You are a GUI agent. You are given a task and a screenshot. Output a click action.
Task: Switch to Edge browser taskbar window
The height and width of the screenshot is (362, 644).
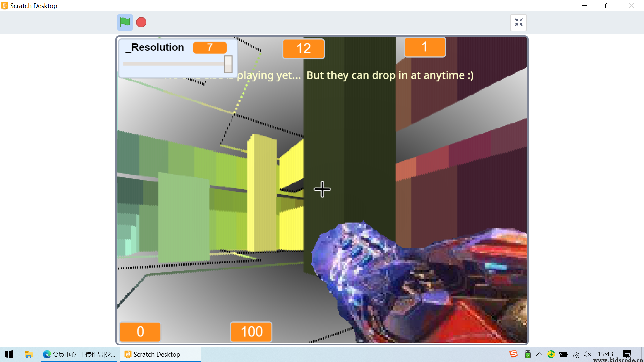[x=79, y=354]
